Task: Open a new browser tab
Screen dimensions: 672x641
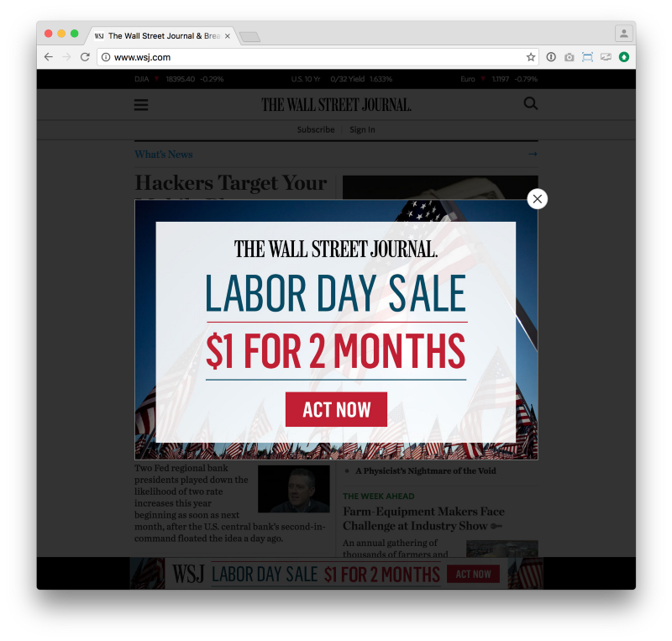Action: tap(249, 37)
